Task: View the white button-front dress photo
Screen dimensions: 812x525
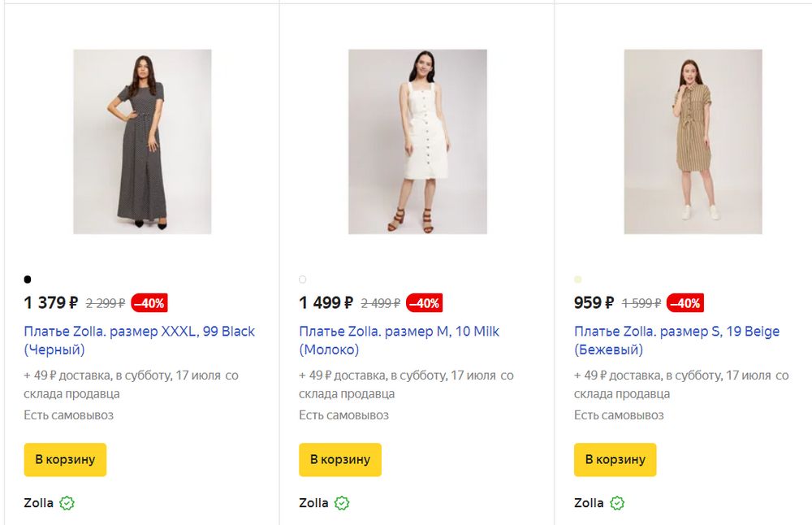Action: 417,141
